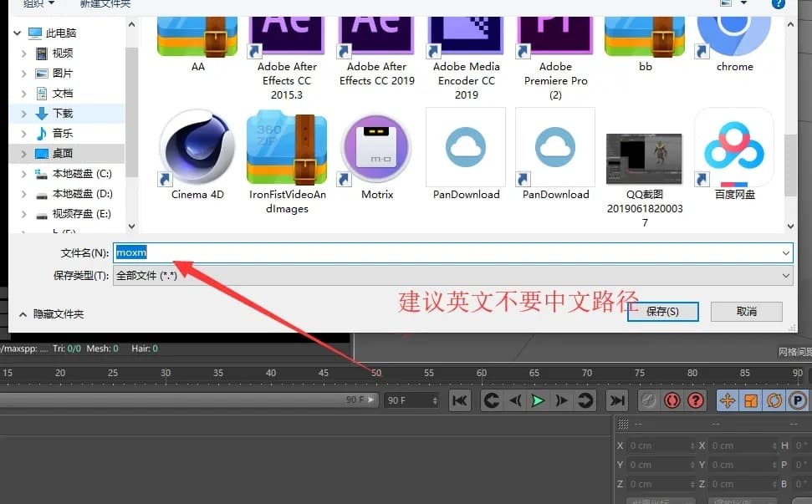Toggle autokeying red circle button

point(672,400)
